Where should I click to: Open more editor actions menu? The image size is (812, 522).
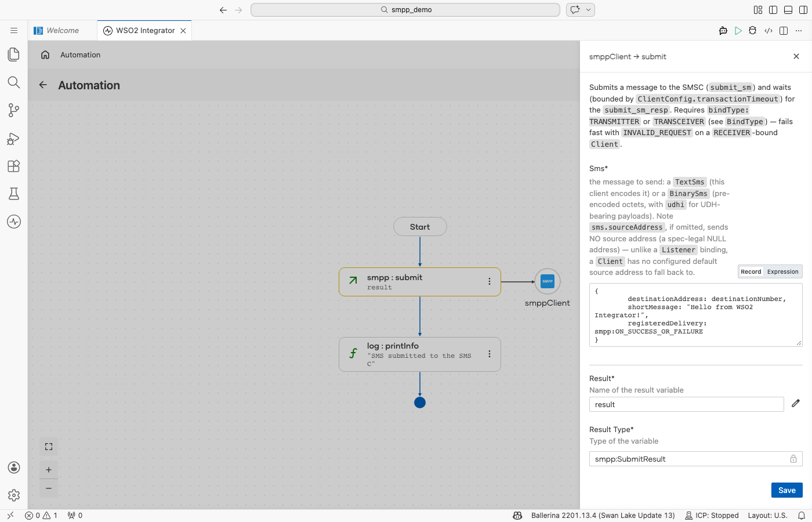coord(799,31)
